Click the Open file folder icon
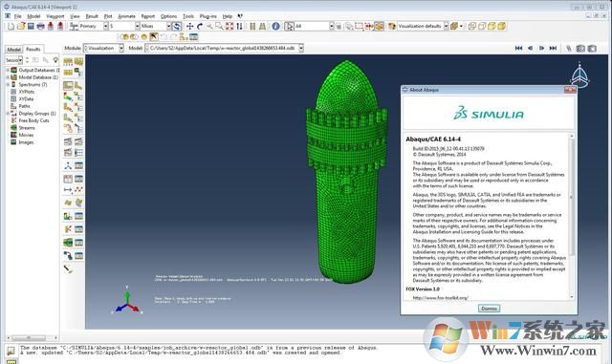This screenshot has height=364, width=612. coord(21,26)
